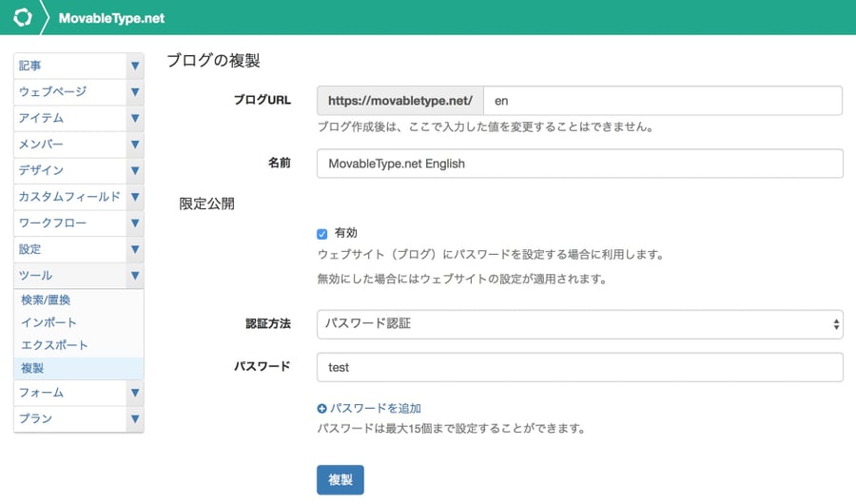This screenshot has width=856, height=504.
Task: Open the 認証方法 dropdown
Action: [580, 324]
